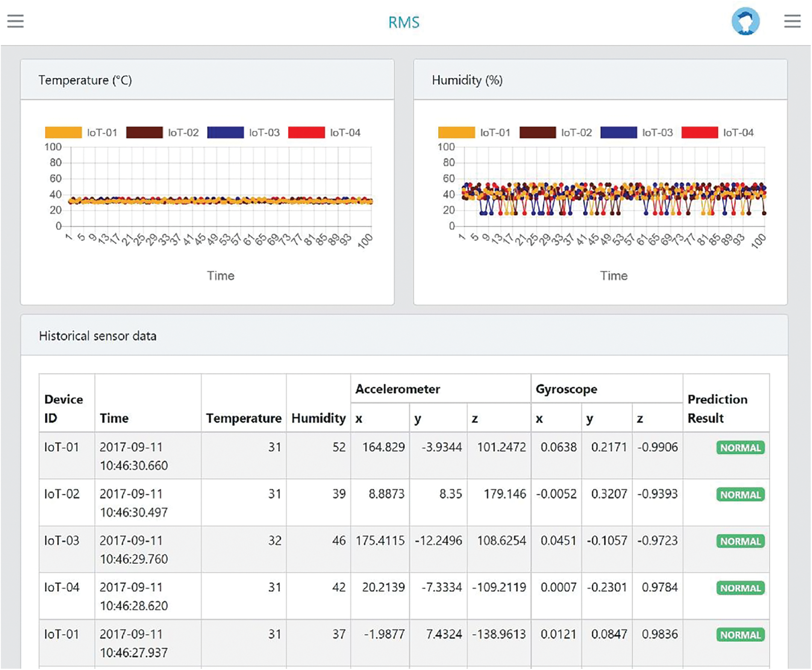The width and height of the screenshot is (812, 670).
Task: Click the Temperature (°C) panel header
Action: 85,80
